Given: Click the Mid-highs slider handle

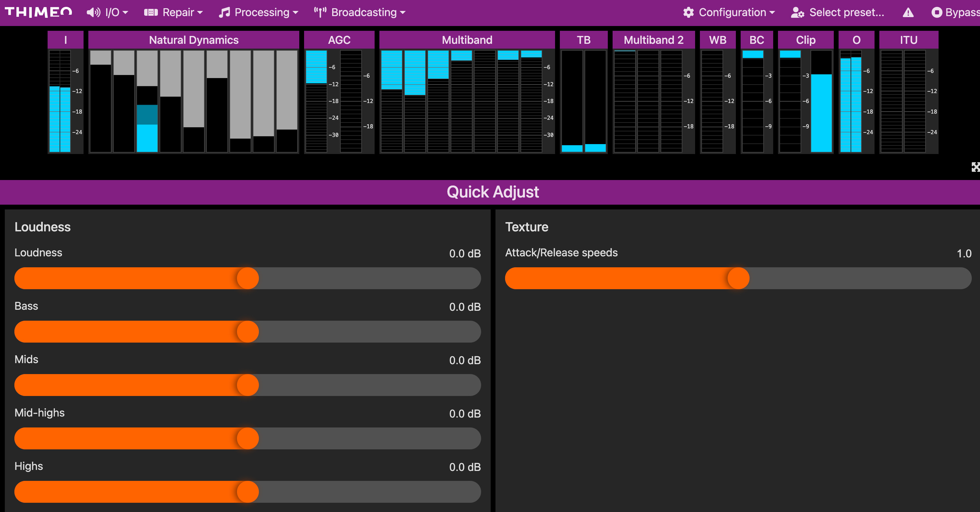Looking at the screenshot, I should pyautogui.click(x=248, y=438).
